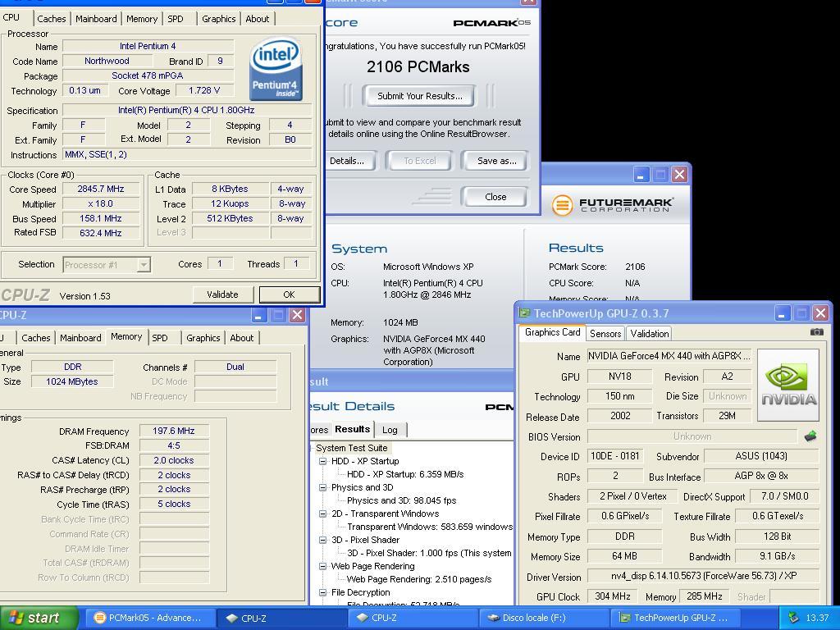
Task: Select Web Page Rendering: 2.510 pages/s result
Action: point(419,579)
